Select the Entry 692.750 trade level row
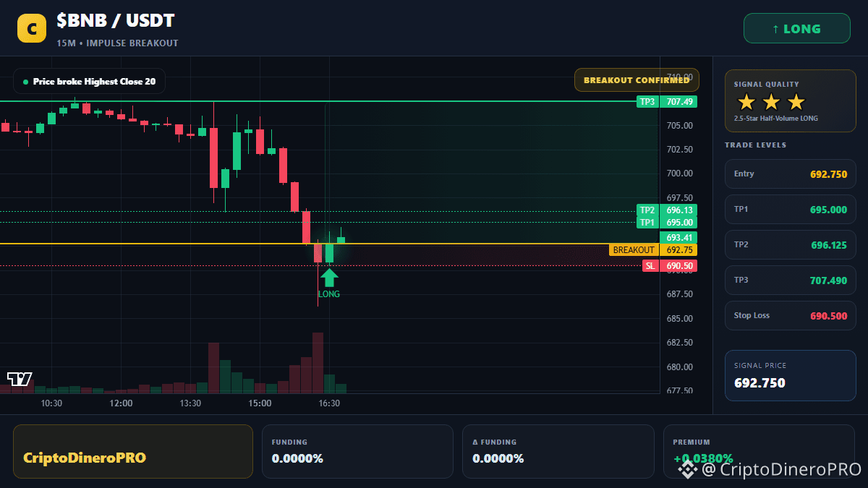Screen dimensions: 868x488 coord(790,174)
